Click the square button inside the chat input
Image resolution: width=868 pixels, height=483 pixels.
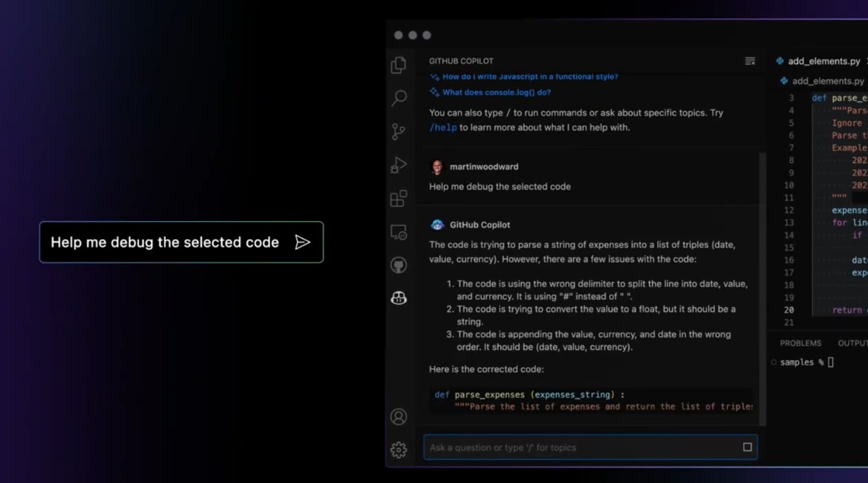pyautogui.click(x=747, y=447)
